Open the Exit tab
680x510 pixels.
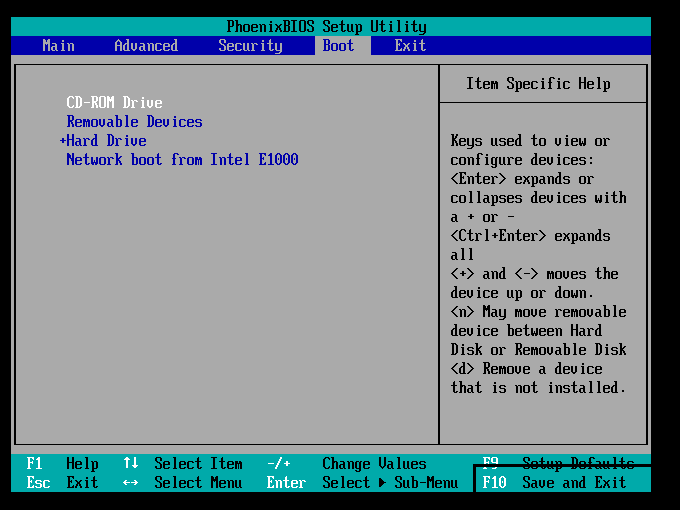point(410,46)
